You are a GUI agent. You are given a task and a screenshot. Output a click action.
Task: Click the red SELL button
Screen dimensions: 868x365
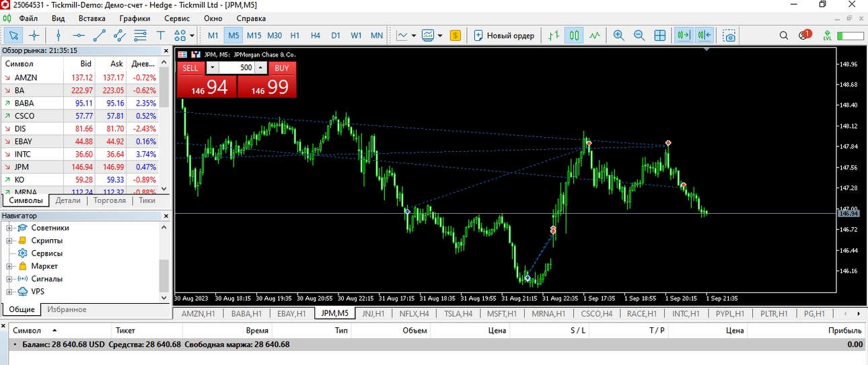(x=190, y=68)
